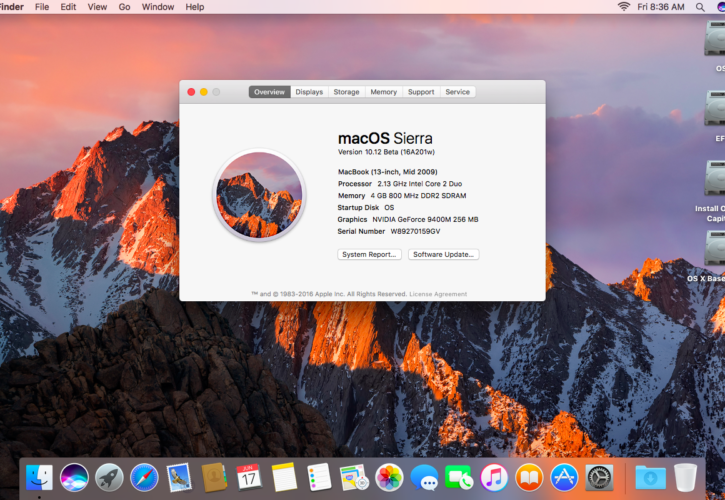
Task: Open Launchpad rocket icon in Dock
Action: tap(109, 477)
